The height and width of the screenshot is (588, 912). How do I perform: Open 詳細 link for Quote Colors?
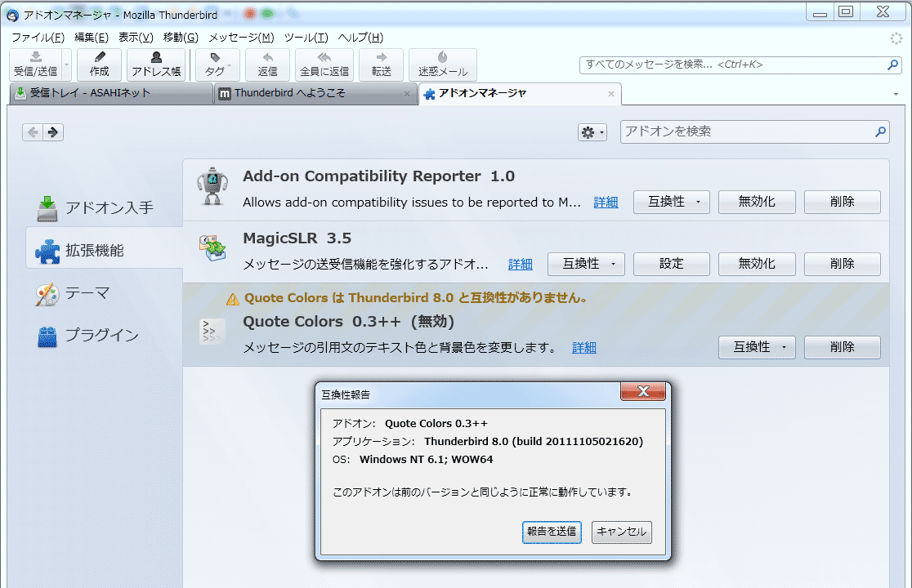pos(584,347)
